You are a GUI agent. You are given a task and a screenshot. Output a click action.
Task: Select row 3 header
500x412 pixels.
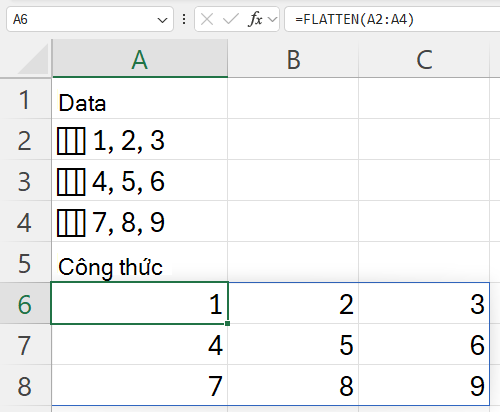pyautogui.click(x=25, y=180)
